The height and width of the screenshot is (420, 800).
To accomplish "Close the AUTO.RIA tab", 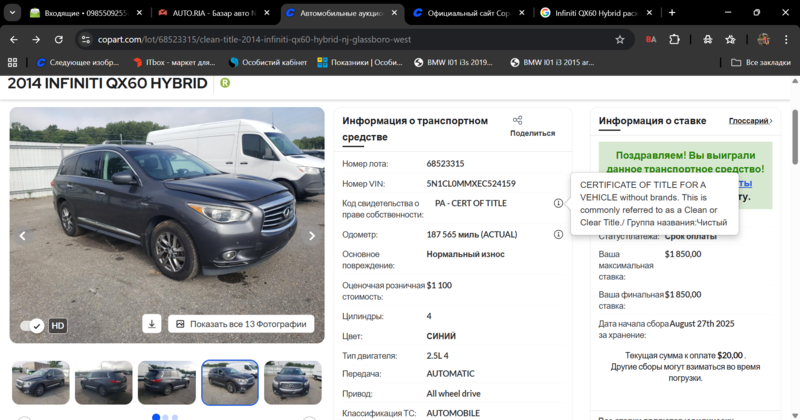I will click(x=267, y=13).
